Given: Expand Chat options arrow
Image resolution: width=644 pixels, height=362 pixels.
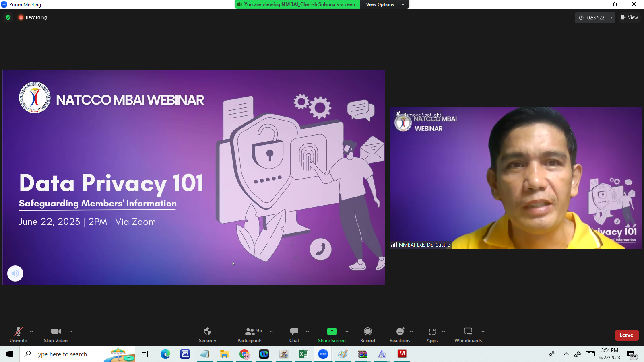Looking at the screenshot, I should (x=308, y=331).
